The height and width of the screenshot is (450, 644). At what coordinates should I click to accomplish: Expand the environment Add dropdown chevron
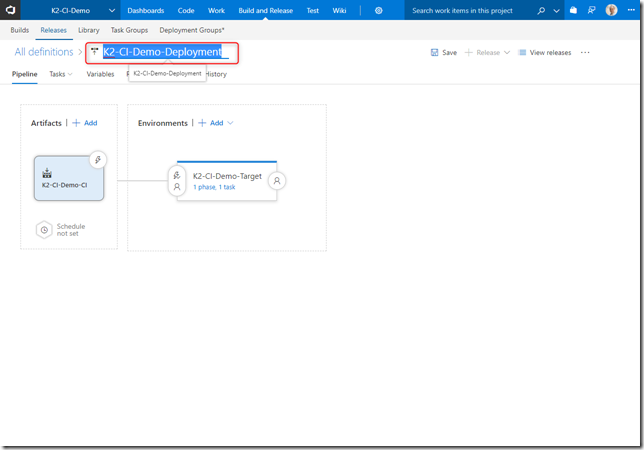230,123
